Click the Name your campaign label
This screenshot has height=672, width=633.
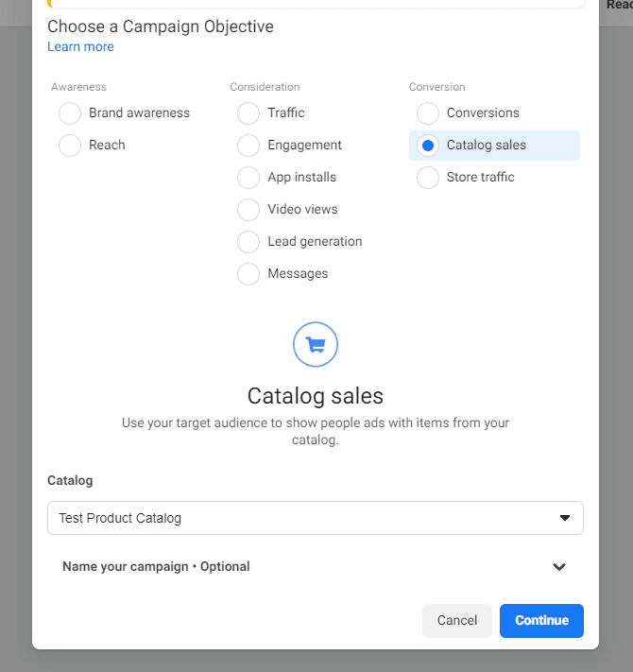156,567
